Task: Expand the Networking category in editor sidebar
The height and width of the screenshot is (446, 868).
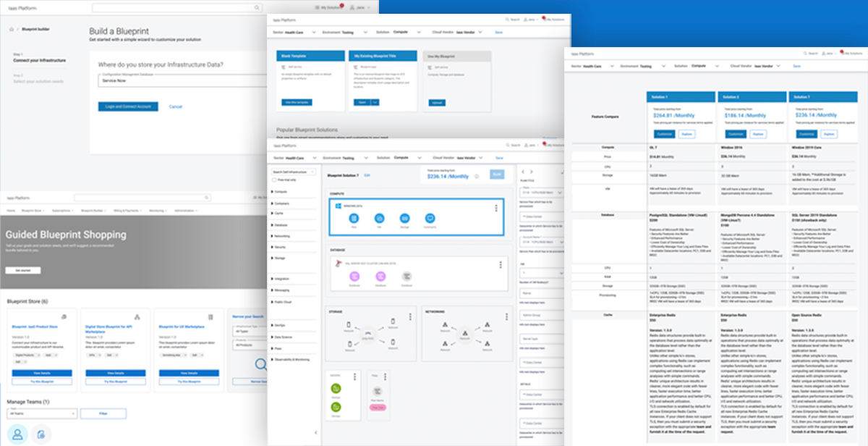Action: [x=281, y=236]
